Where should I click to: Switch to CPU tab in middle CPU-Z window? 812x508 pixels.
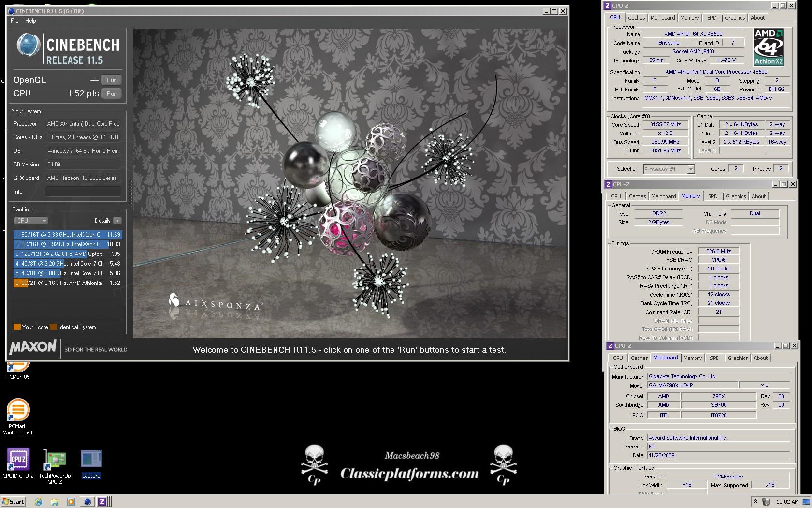616,196
